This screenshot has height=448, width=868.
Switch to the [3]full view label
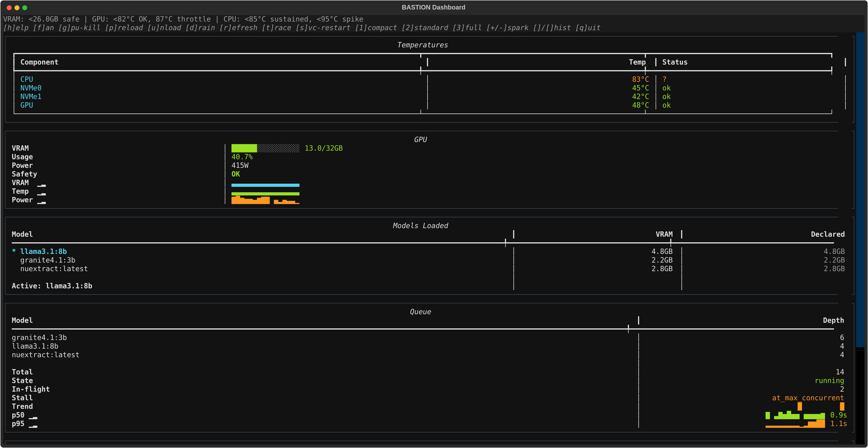pos(467,28)
